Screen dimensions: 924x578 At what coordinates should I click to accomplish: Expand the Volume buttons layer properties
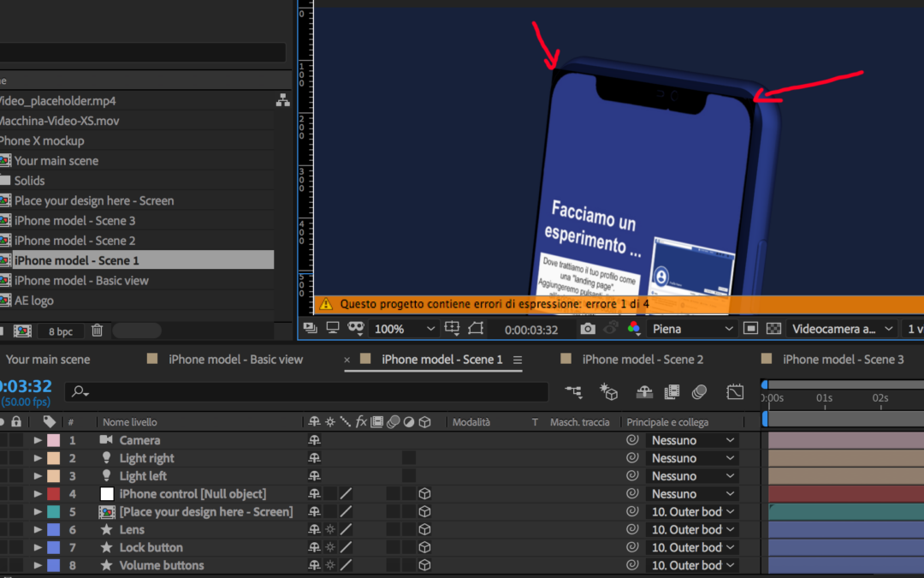coord(38,564)
